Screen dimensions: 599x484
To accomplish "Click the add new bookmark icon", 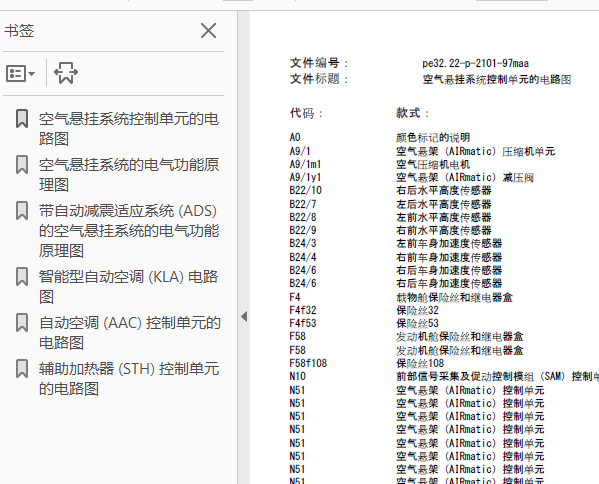I will click(x=66, y=73).
